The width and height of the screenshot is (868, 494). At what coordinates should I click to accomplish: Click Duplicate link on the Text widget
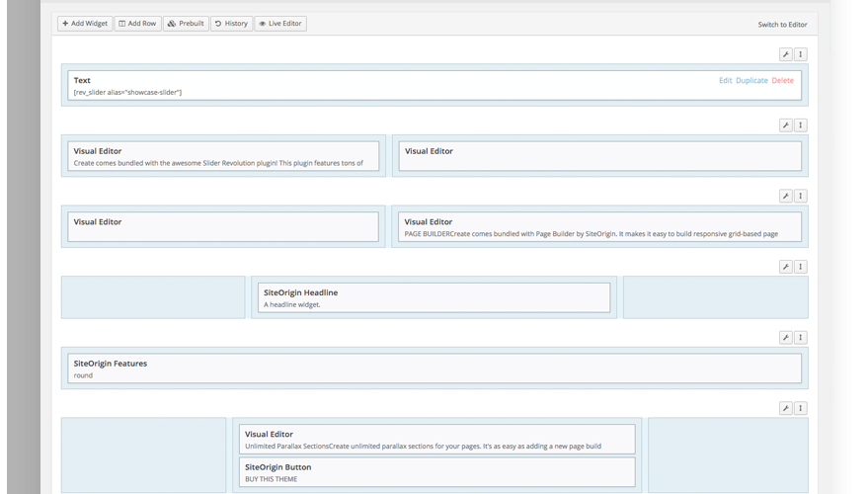click(751, 80)
